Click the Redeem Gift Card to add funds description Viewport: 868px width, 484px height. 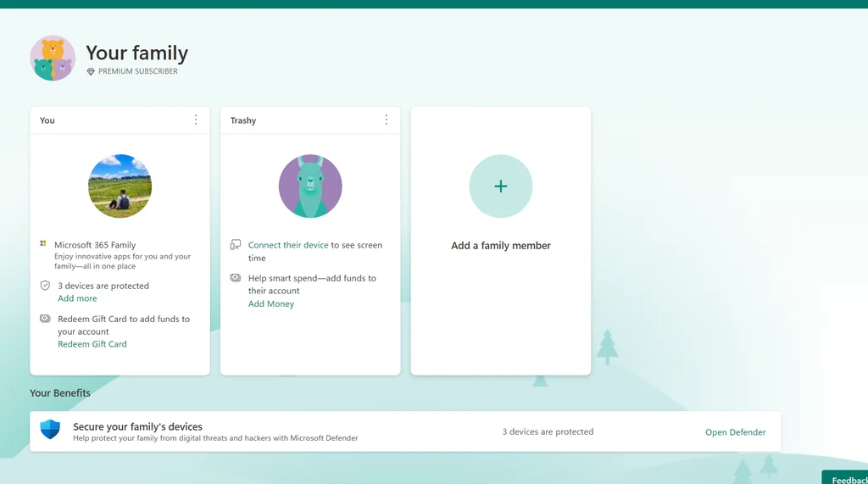(x=124, y=325)
